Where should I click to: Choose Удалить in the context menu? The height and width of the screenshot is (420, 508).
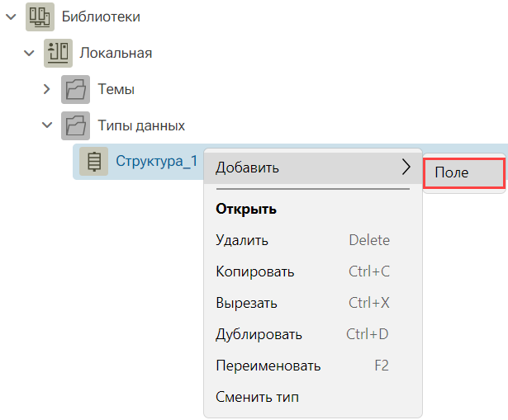click(x=312, y=240)
